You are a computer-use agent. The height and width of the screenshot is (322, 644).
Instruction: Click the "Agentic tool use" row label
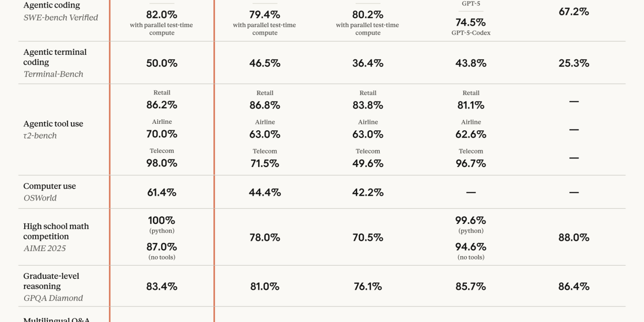click(x=53, y=124)
